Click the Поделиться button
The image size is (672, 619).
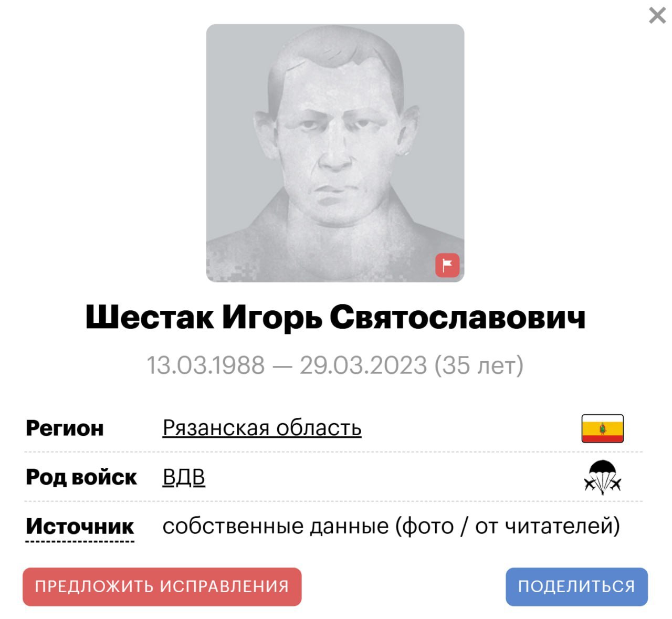tap(576, 586)
